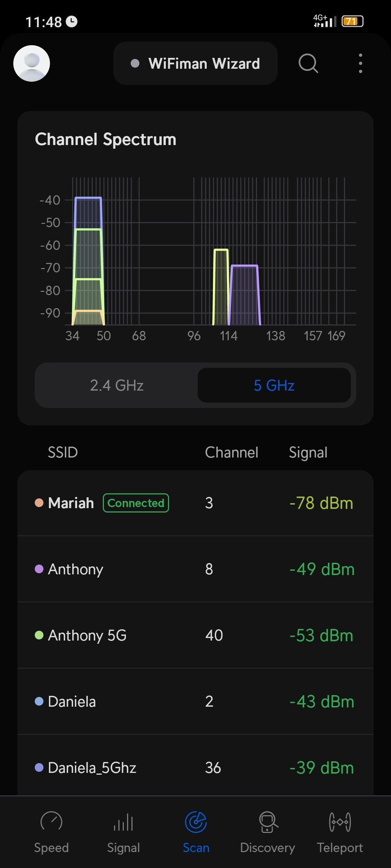Open the WiFiman Wizard device selector
The height and width of the screenshot is (868, 391).
coord(195,63)
